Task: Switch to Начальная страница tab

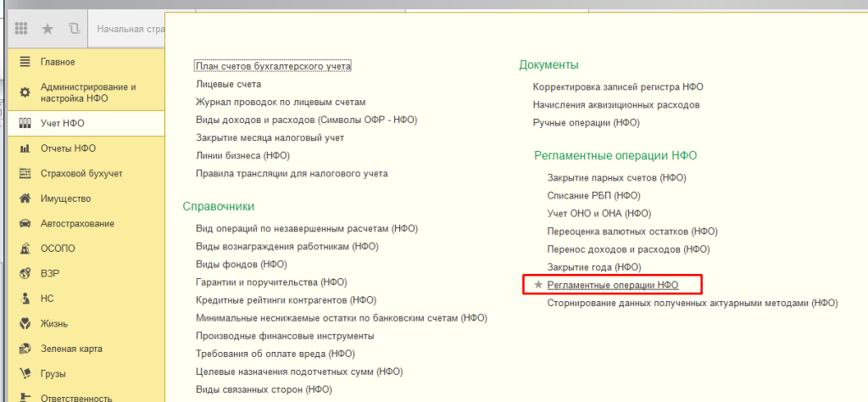Action: pos(127,29)
